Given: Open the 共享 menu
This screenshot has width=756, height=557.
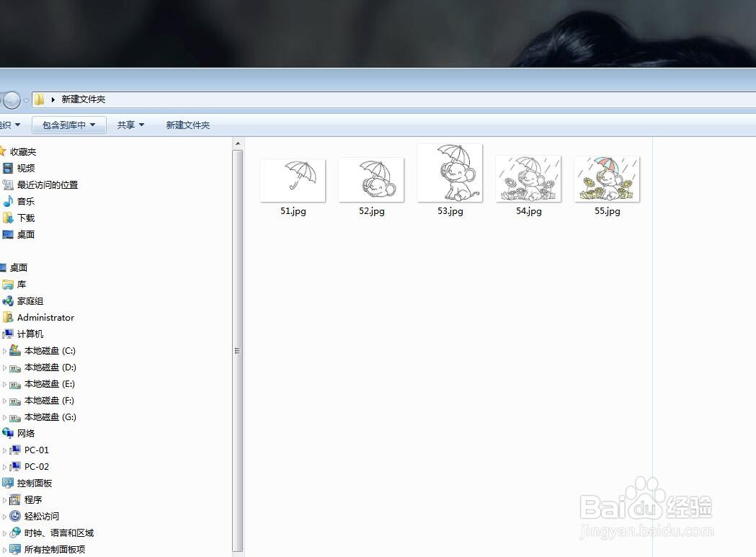Looking at the screenshot, I should [x=128, y=124].
